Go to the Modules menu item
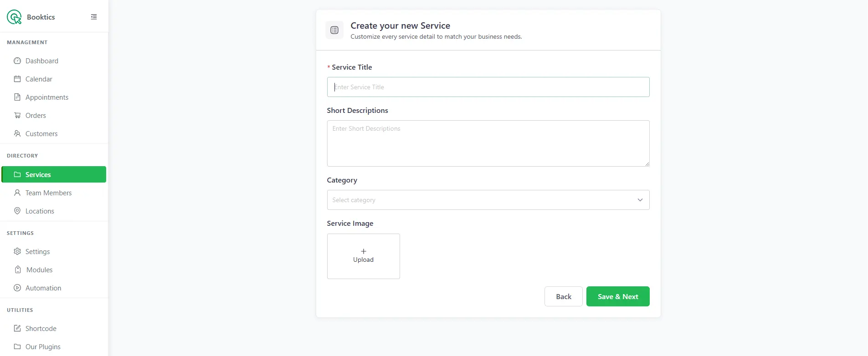868x356 pixels. (40, 270)
